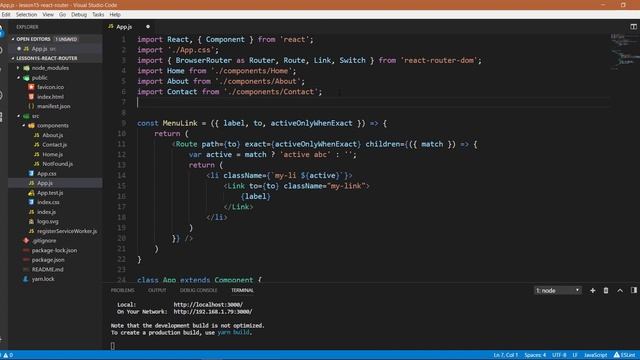Click App.css file icon

(x=31, y=173)
